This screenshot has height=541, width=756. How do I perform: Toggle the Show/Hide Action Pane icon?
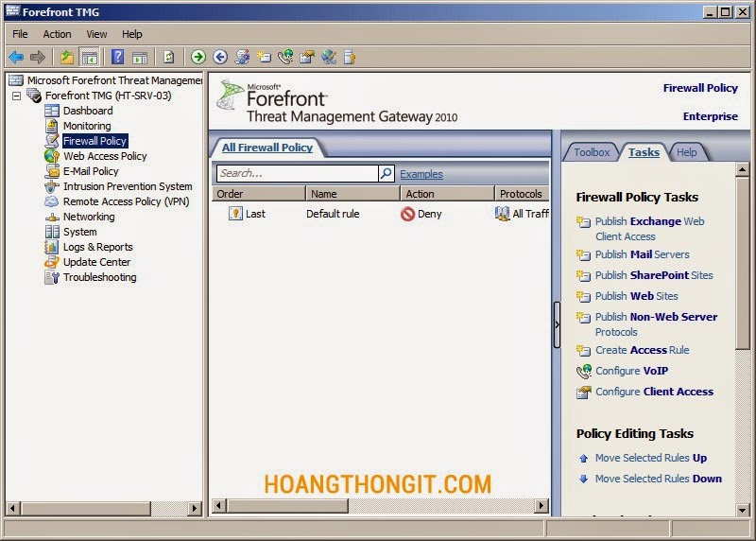click(x=140, y=57)
